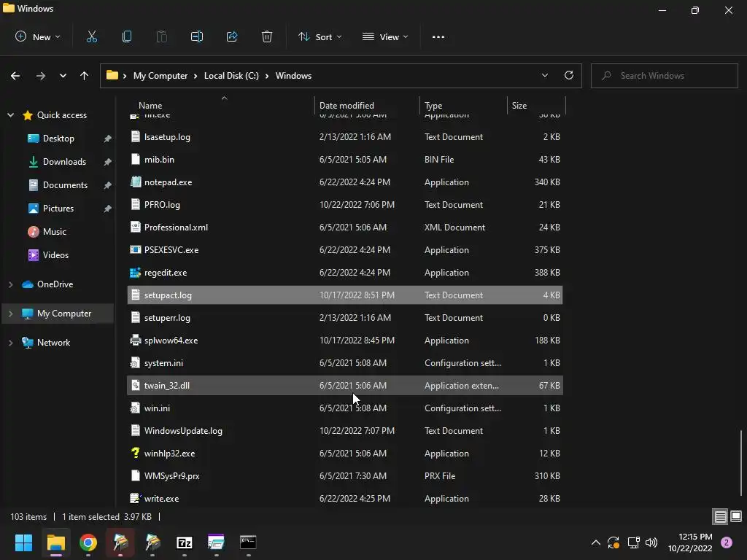The image size is (747, 560).
Task: Select the write.exe file icon
Action: click(136, 498)
